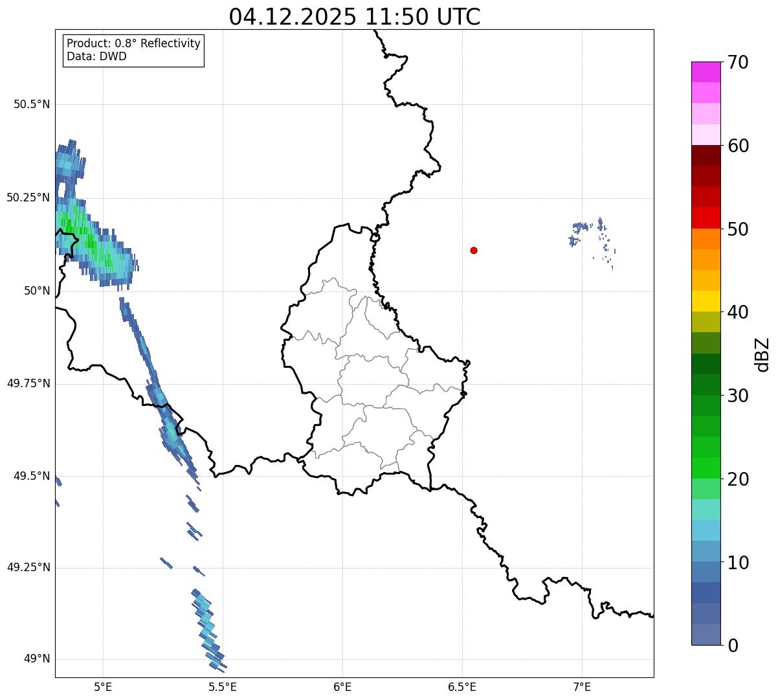Screen dimensions: 778x700
Task: Click the 50.5°N latitude label
Action: 32,104
